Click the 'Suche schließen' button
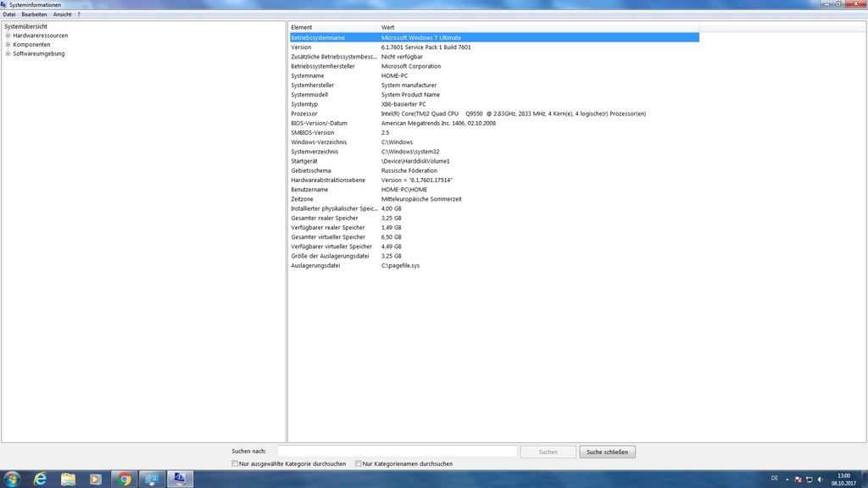The width and height of the screenshot is (868, 488). coord(607,452)
